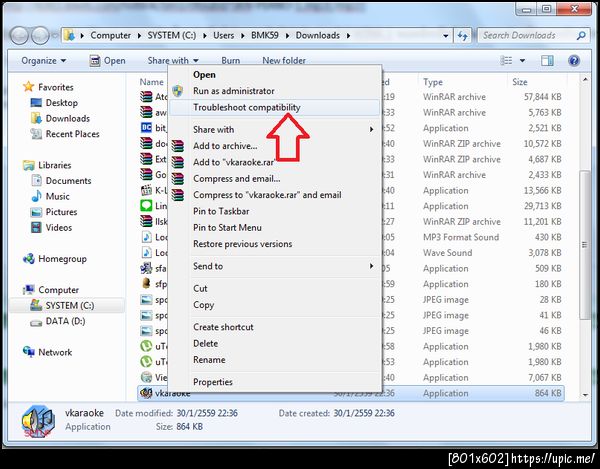Choose Restore previous versions

click(275, 244)
